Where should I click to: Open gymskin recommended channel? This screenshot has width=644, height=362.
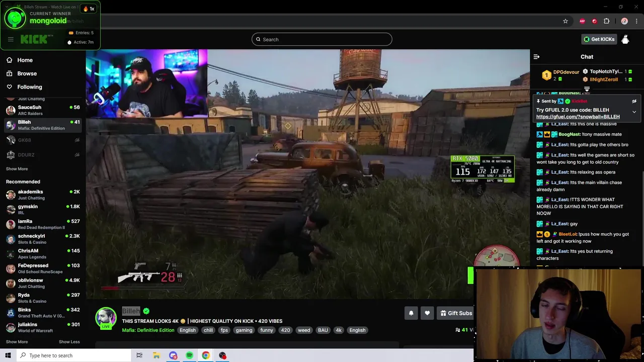click(x=43, y=209)
